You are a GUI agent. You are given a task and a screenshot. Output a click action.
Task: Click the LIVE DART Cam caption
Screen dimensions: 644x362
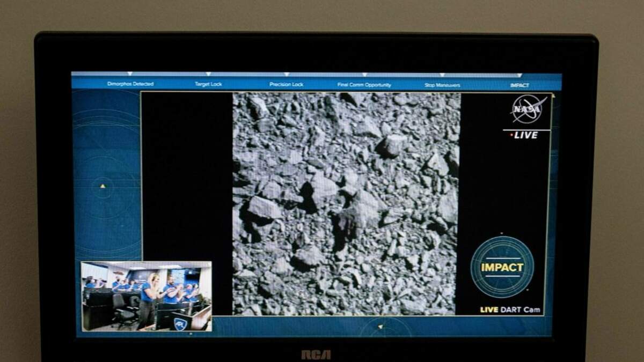coord(510,310)
